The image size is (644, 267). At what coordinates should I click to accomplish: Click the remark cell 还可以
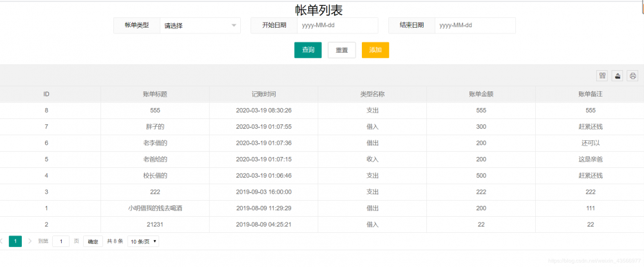coord(590,143)
